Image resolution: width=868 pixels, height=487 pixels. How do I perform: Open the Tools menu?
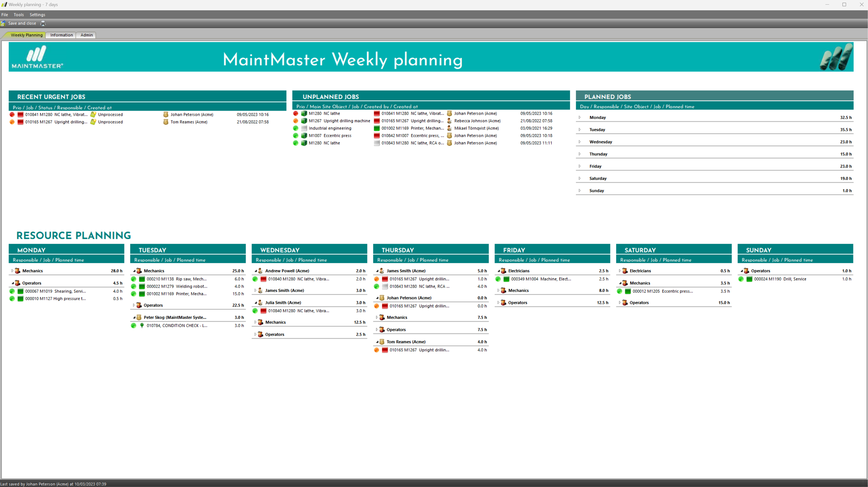point(19,15)
